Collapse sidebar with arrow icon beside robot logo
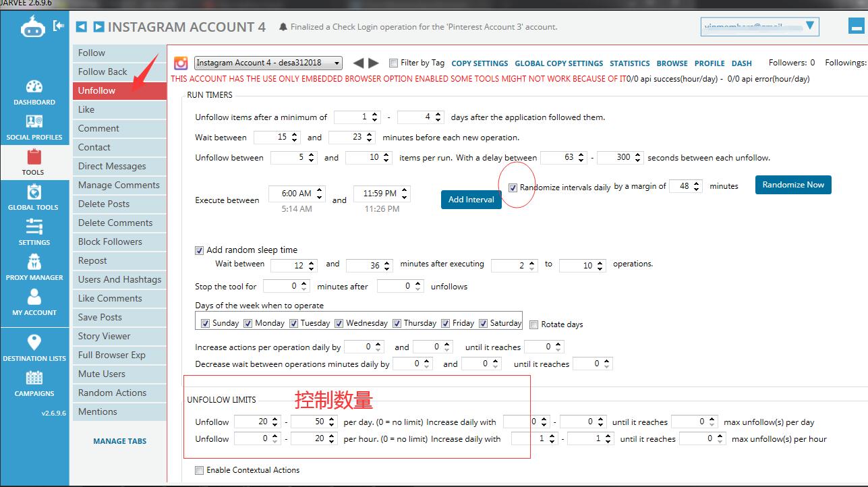This screenshot has width=868, height=487. [x=59, y=26]
